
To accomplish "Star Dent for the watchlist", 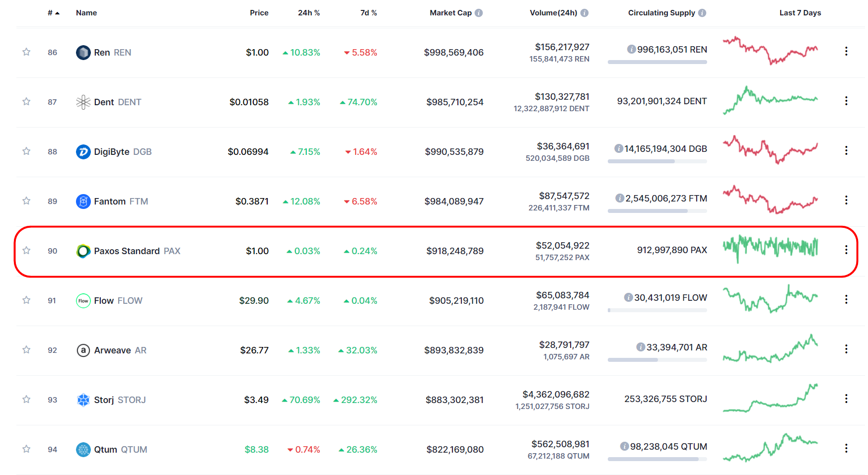I will (26, 101).
